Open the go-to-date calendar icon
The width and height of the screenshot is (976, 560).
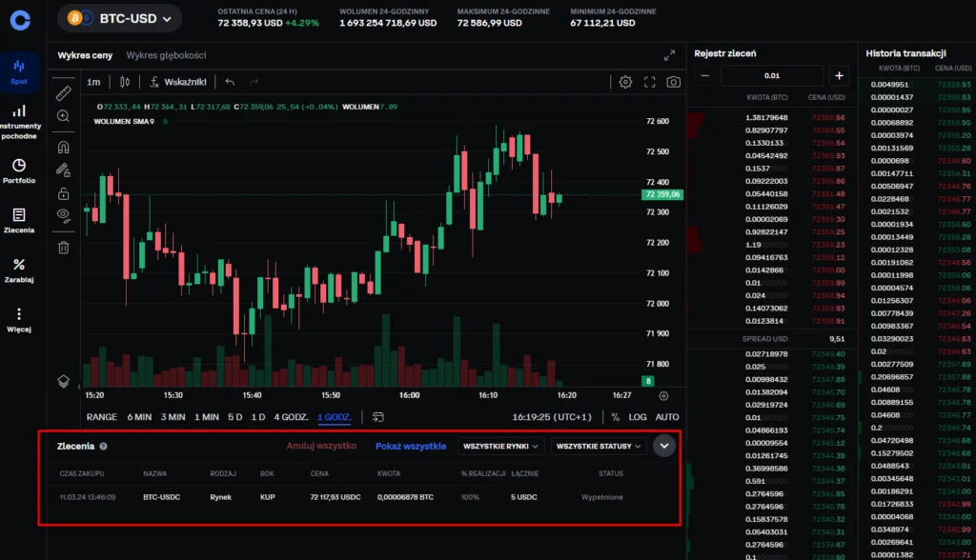377,417
